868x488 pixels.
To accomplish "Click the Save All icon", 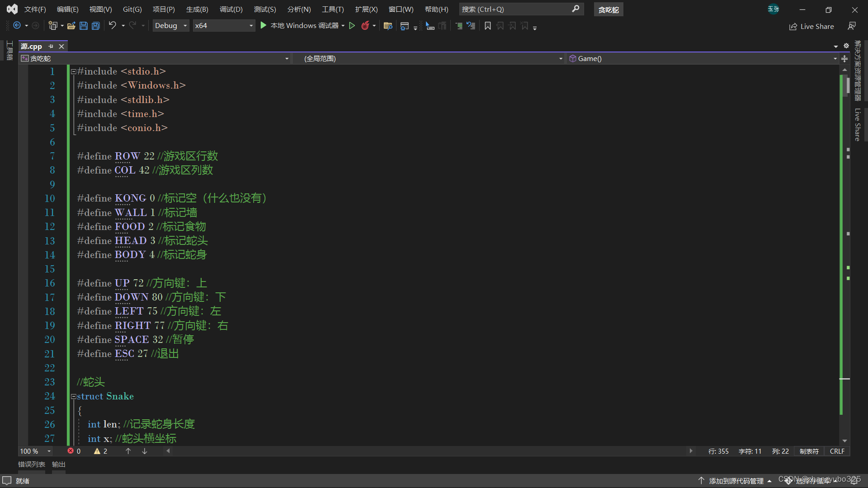I will click(96, 26).
